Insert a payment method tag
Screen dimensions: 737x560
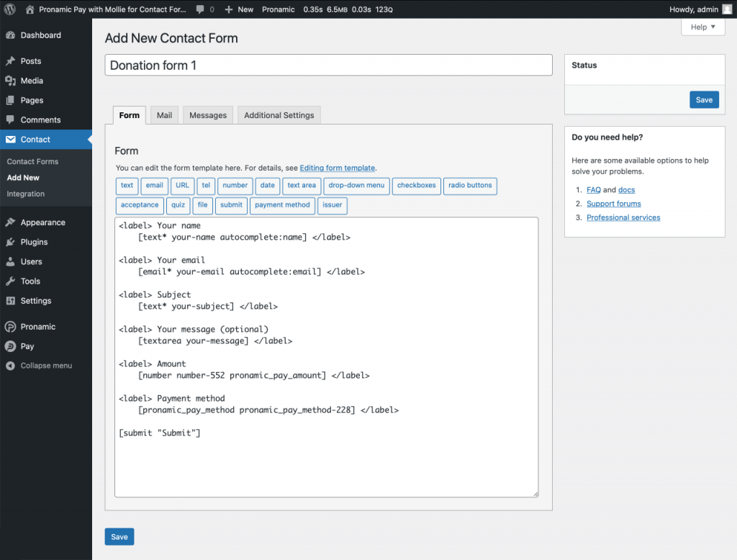coord(282,205)
